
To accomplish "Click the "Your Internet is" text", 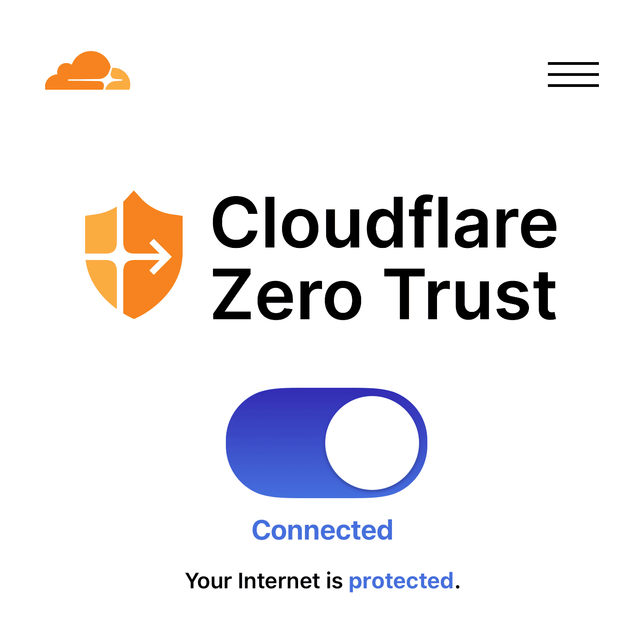I will (264, 581).
